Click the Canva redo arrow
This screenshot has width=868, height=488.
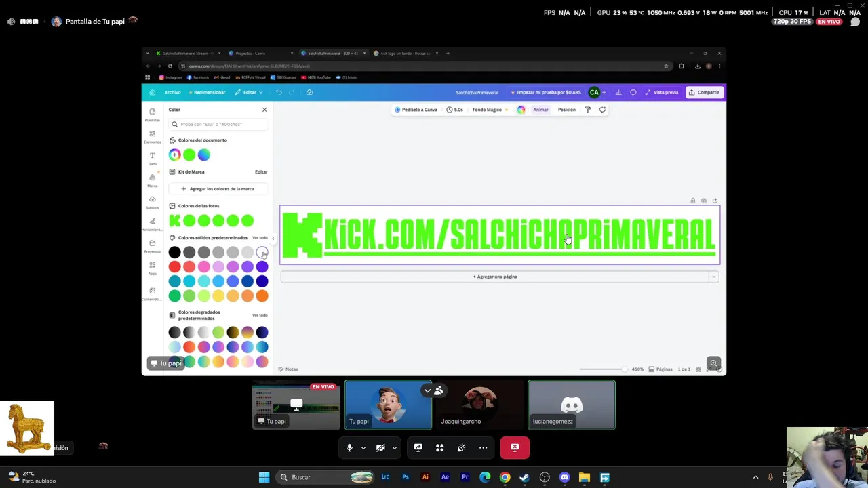(x=292, y=92)
